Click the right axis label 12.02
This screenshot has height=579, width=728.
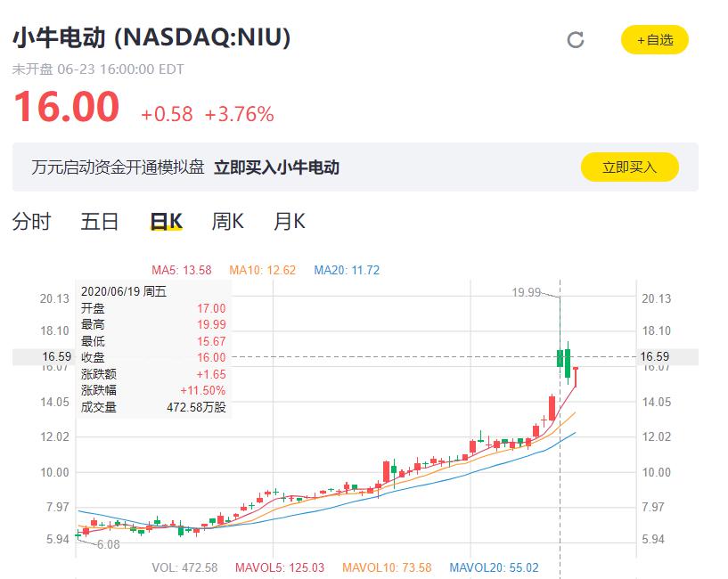[656, 436]
